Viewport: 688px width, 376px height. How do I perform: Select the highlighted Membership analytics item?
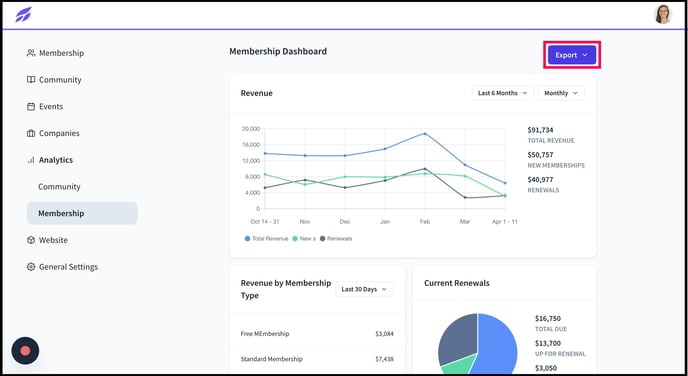[82, 214]
